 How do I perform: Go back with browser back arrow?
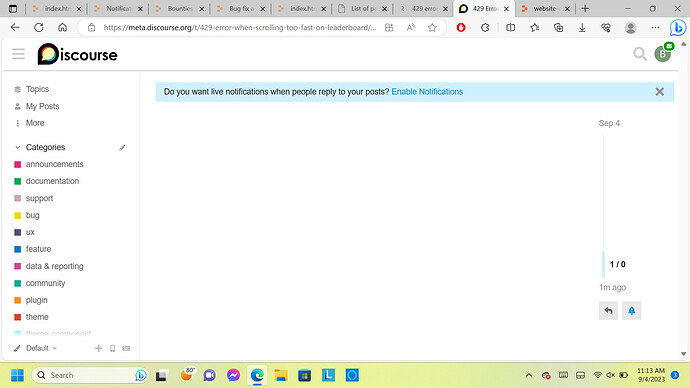pyautogui.click(x=15, y=27)
